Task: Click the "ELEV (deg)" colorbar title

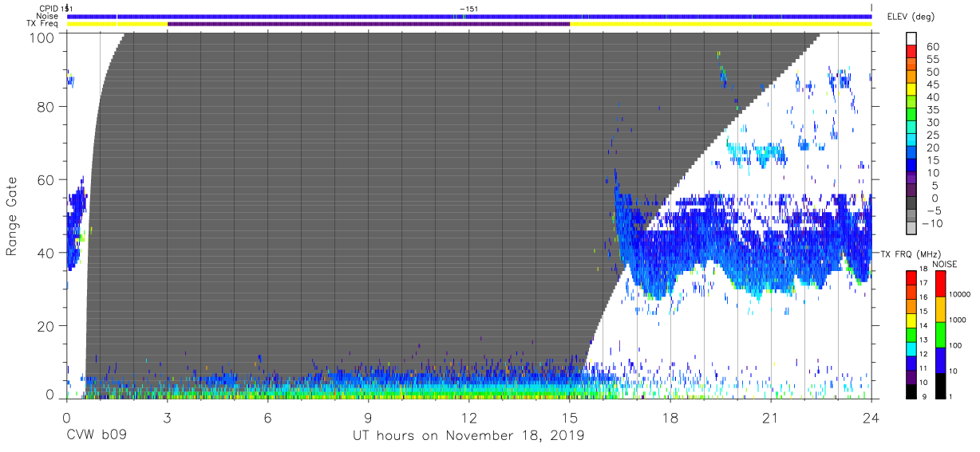Action: (x=911, y=17)
